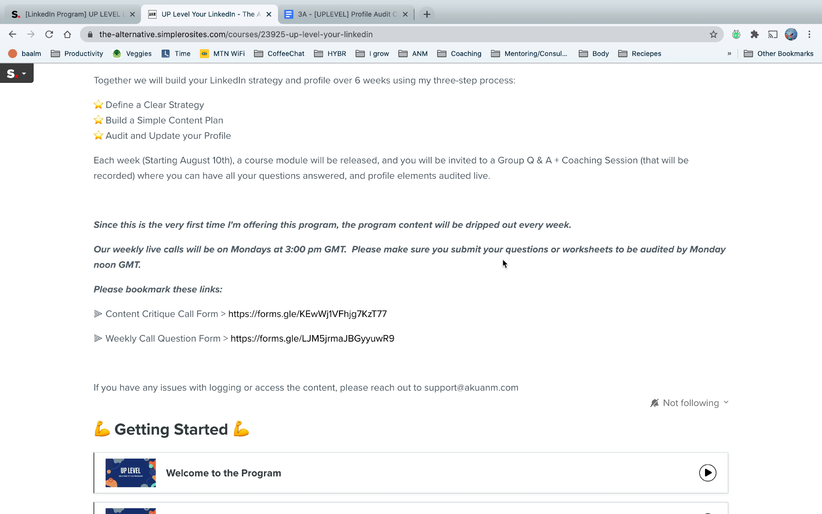Open the Welcome to the Program thumbnail
Image resolution: width=822 pixels, height=514 pixels.
pos(131,473)
